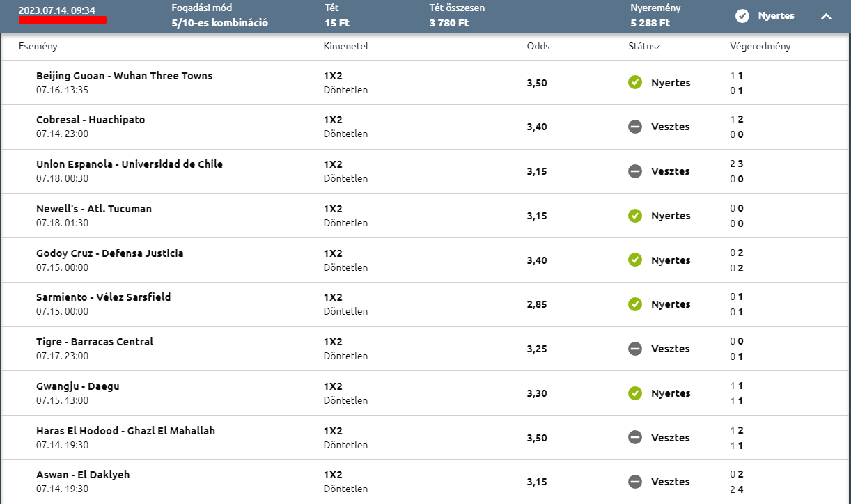This screenshot has width=851, height=504.
Task: Open the Beijing Guoan - Wuhan Three Towns event
Action: [125, 76]
